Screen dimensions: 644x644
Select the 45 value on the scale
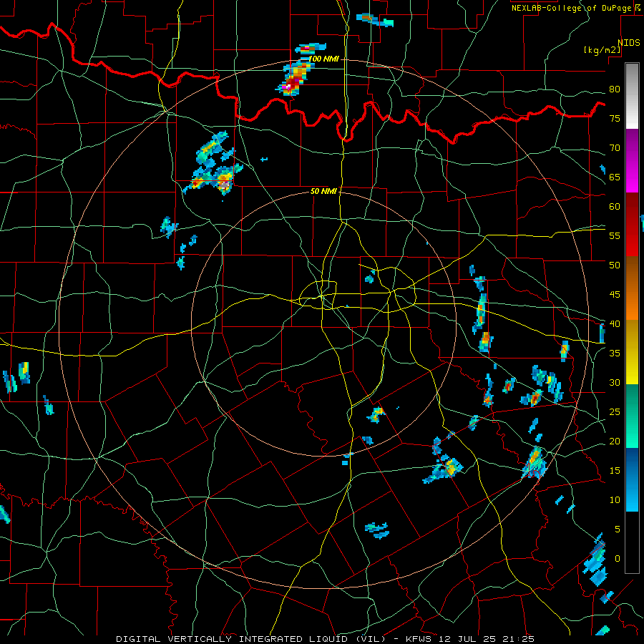pyautogui.click(x=615, y=295)
